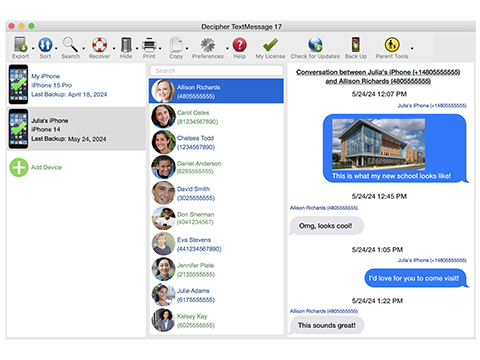Click the 5/24/24 12:45 PM timestamp
This screenshot has height=360, width=480.
pos(379,196)
